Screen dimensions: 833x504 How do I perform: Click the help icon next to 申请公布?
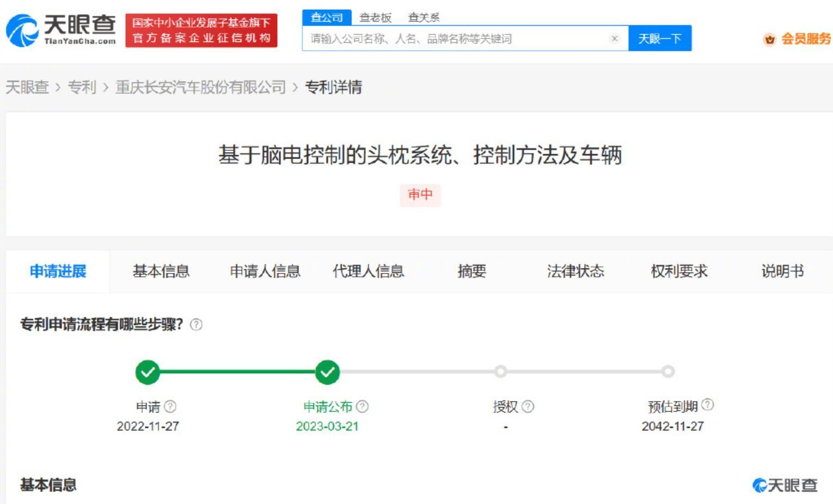tap(362, 407)
